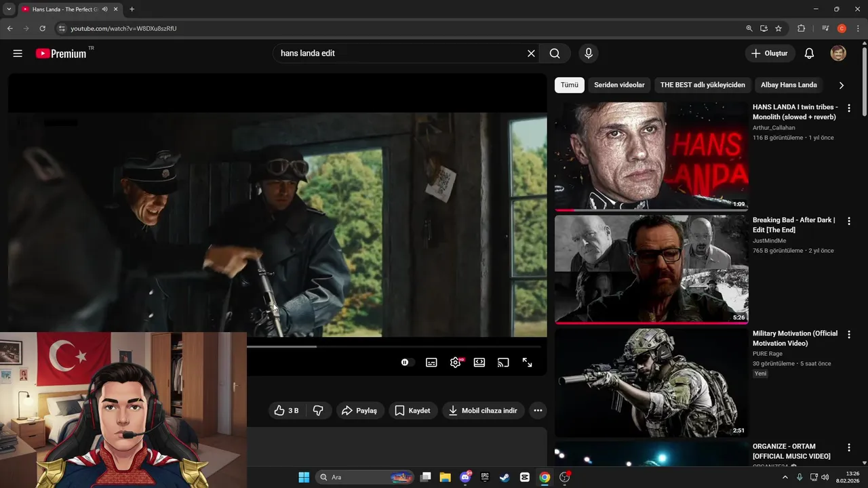Open options menu for HANS LANDA twin tribes
This screenshot has height=488, width=868.
click(x=848, y=108)
